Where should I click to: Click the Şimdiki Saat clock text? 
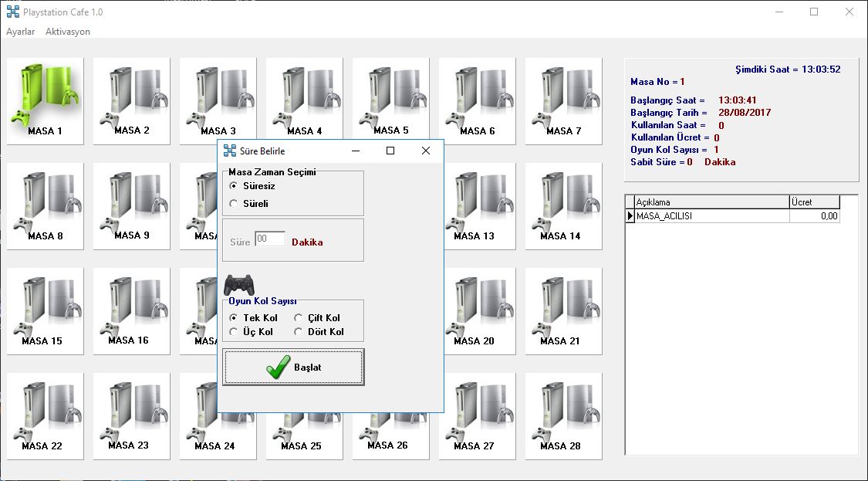(788, 69)
